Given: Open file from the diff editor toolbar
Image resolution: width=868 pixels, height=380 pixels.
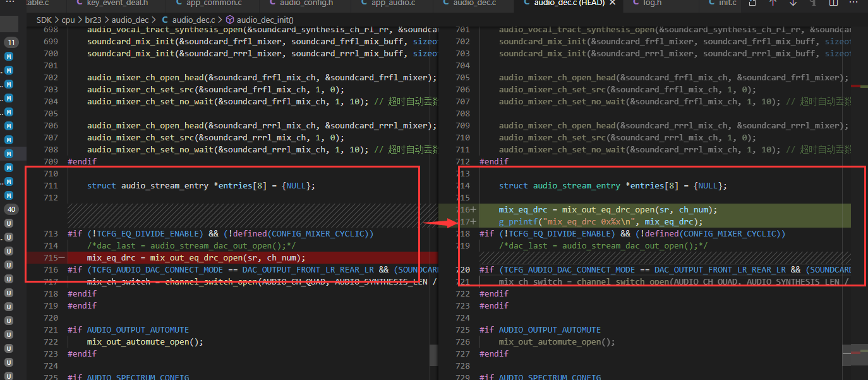Looking at the screenshot, I should [x=752, y=3].
